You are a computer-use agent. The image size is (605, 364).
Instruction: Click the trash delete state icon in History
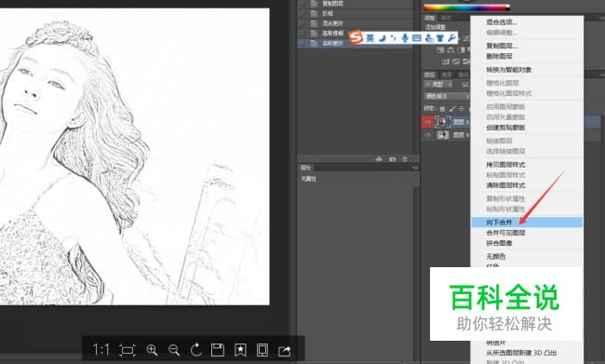tap(405, 159)
